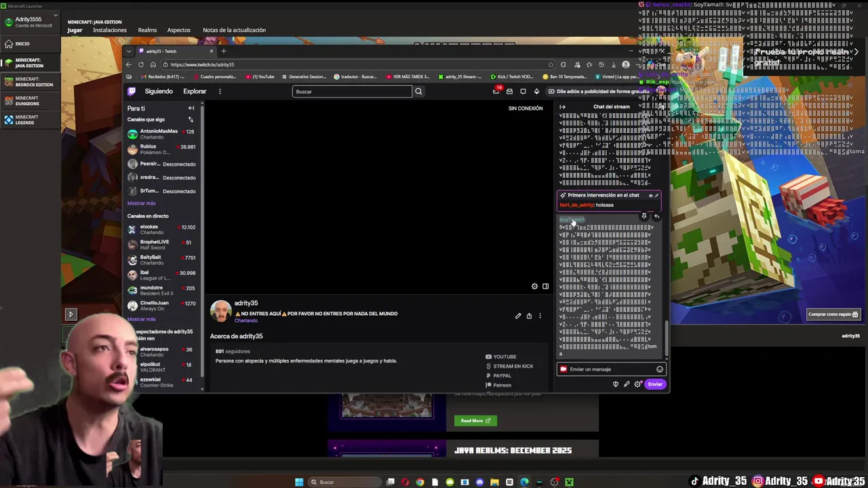This screenshot has width=868, height=488.
Task: Bookmark this page with the star icon
Action: (551, 64)
